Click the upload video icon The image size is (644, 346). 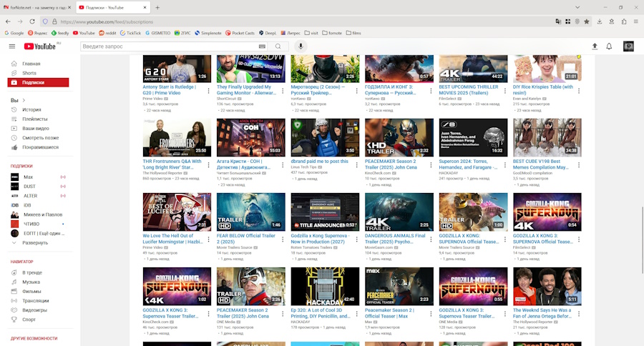pos(595,46)
